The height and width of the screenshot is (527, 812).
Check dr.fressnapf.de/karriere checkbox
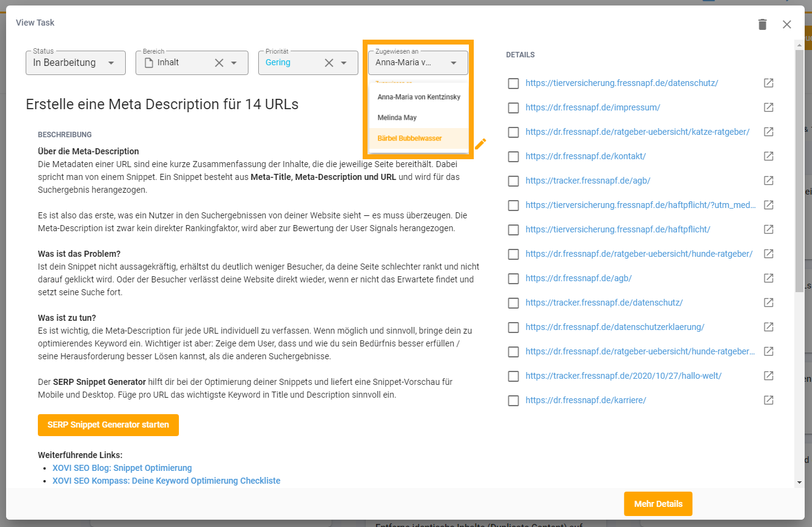point(513,401)
